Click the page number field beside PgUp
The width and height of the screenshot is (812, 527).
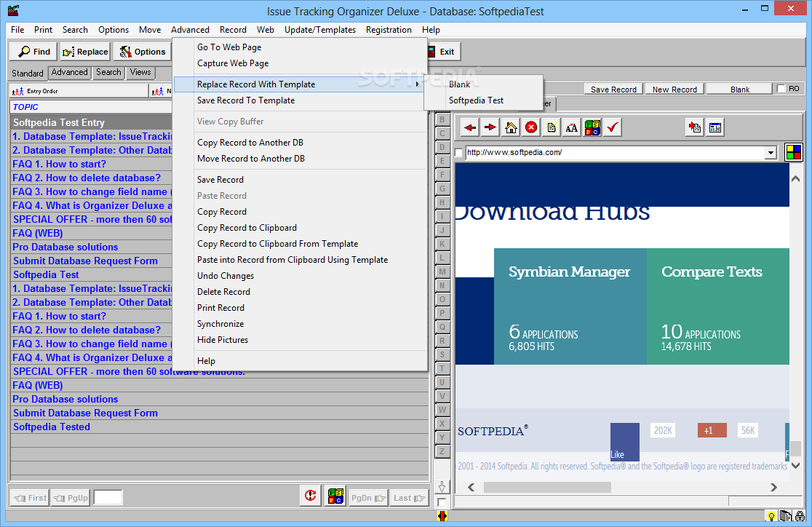(108, 497)
